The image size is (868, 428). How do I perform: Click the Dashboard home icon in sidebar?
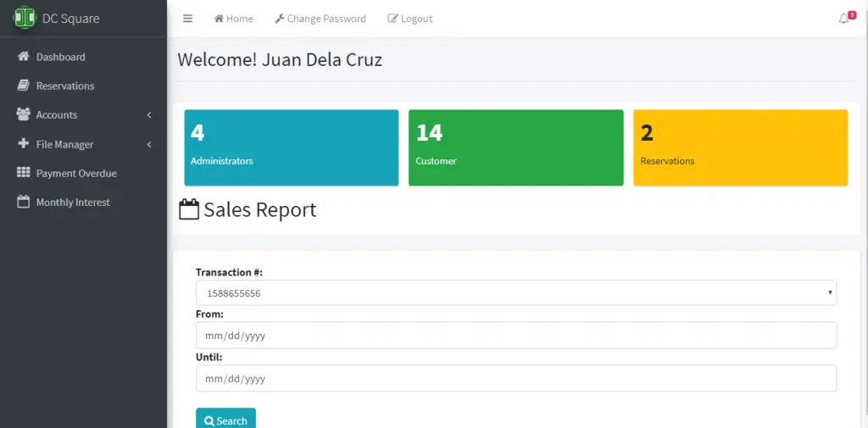[x=24, y=57]
